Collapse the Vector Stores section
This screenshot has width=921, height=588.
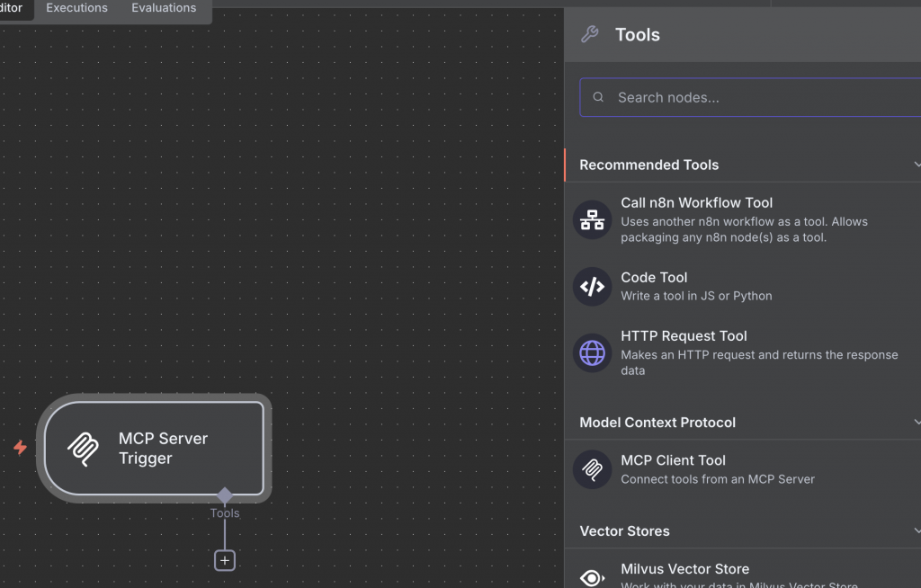pyautogui.click(x=917, y=530)
